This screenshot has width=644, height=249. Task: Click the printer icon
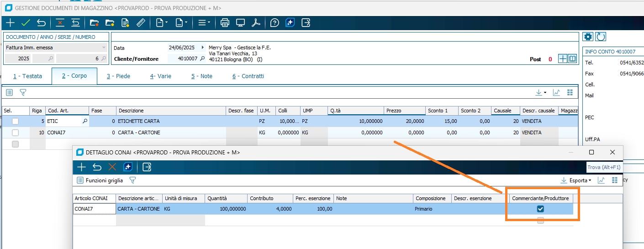coord(225,22)
